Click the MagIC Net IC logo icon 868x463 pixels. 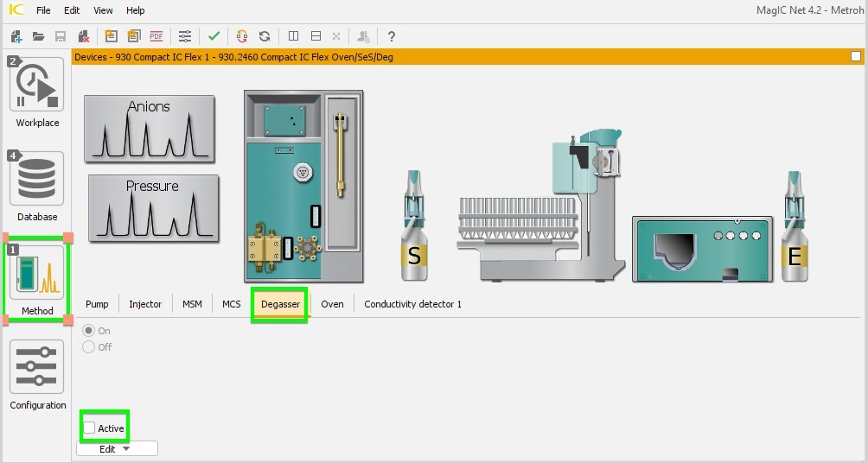16,10
